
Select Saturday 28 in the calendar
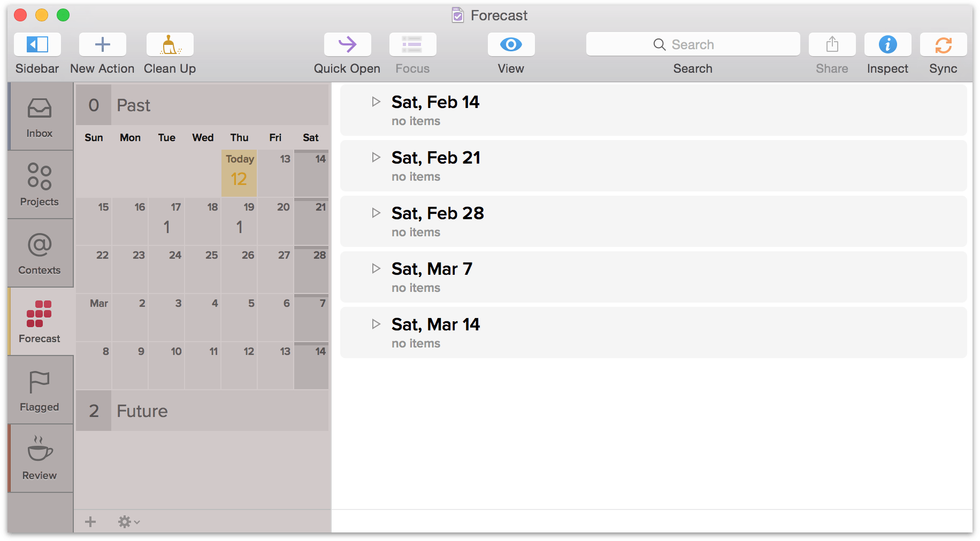coord(311,269)
